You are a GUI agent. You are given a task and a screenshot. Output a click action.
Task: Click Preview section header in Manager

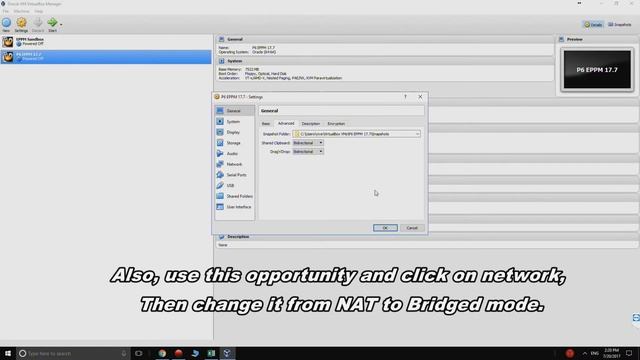coord(597,39)
